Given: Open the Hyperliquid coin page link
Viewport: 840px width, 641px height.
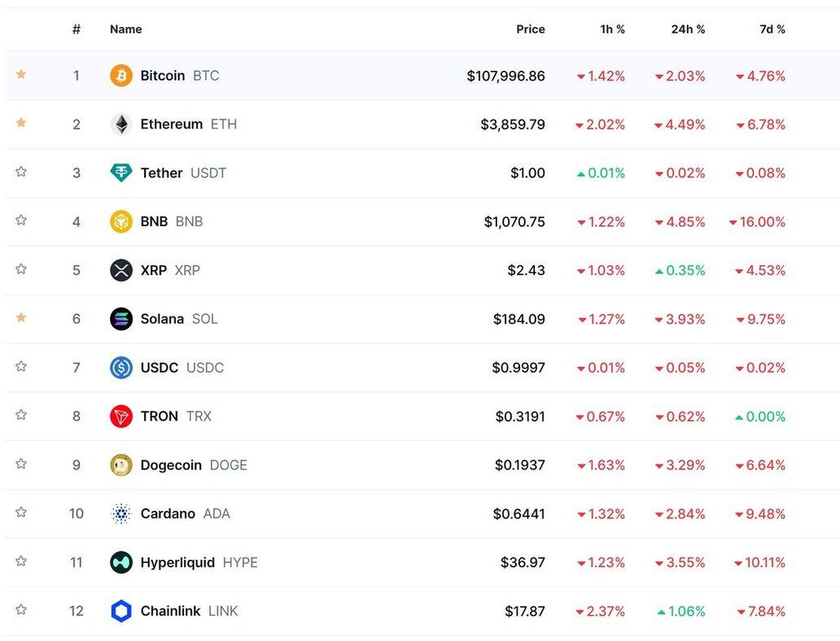Looking at the screenshot, I should click(177, 562).
